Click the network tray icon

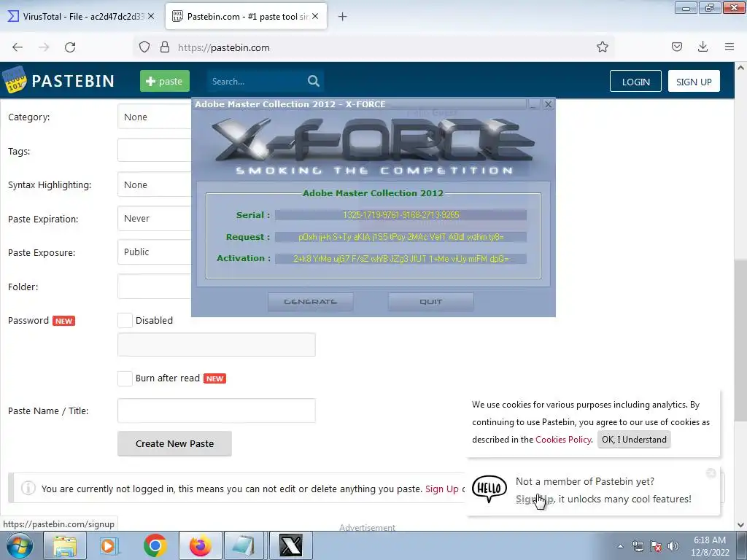coord(638,546)
